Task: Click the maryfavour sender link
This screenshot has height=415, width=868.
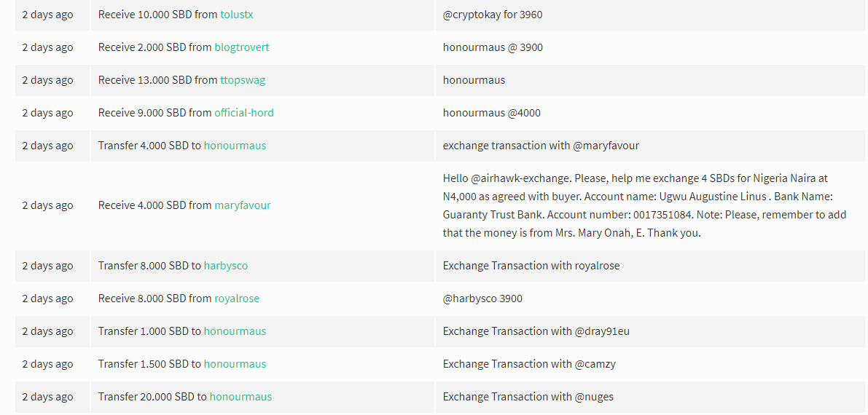Action: point(243,205)
